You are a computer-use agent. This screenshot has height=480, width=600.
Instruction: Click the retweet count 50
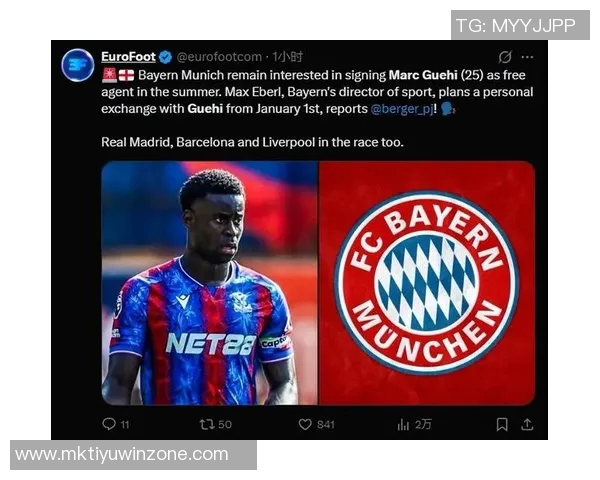(225, 424)
